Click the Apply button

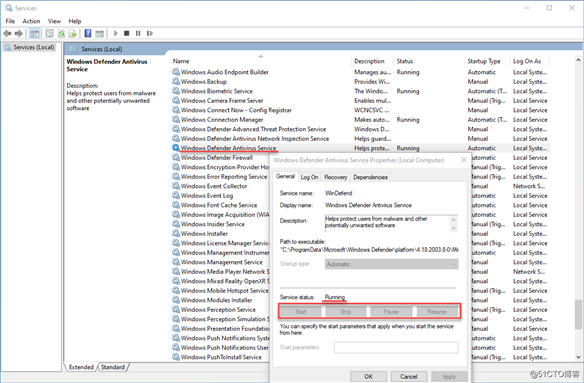tap(449, 377)
